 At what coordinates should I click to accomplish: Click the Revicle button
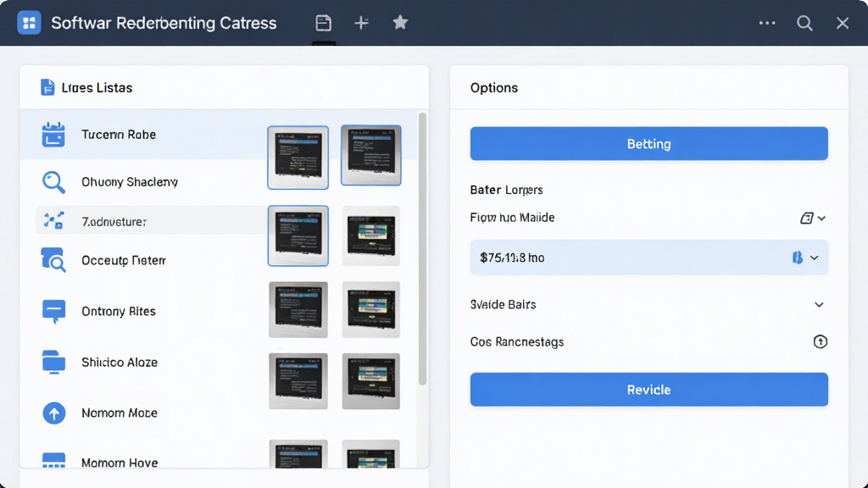click(x=648, y=390)
